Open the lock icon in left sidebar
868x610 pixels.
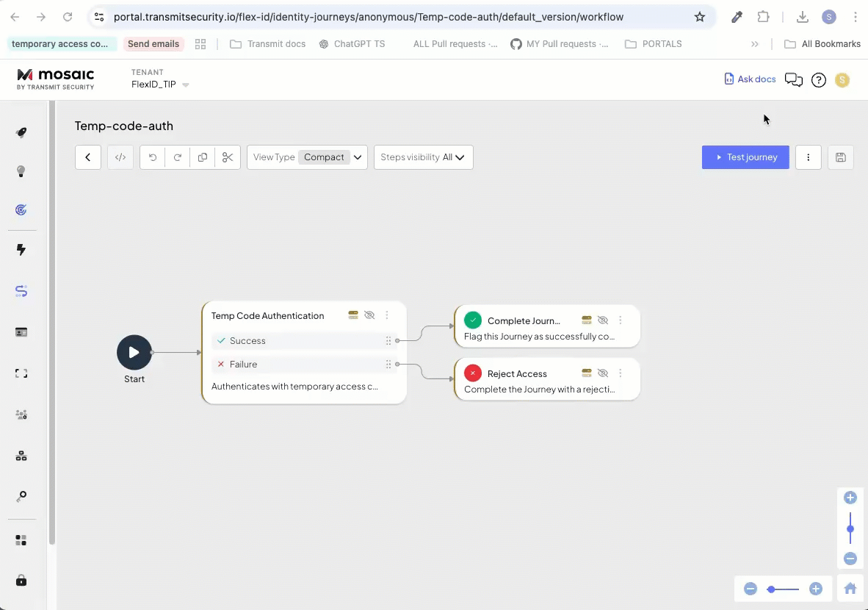tap(21, 581)
